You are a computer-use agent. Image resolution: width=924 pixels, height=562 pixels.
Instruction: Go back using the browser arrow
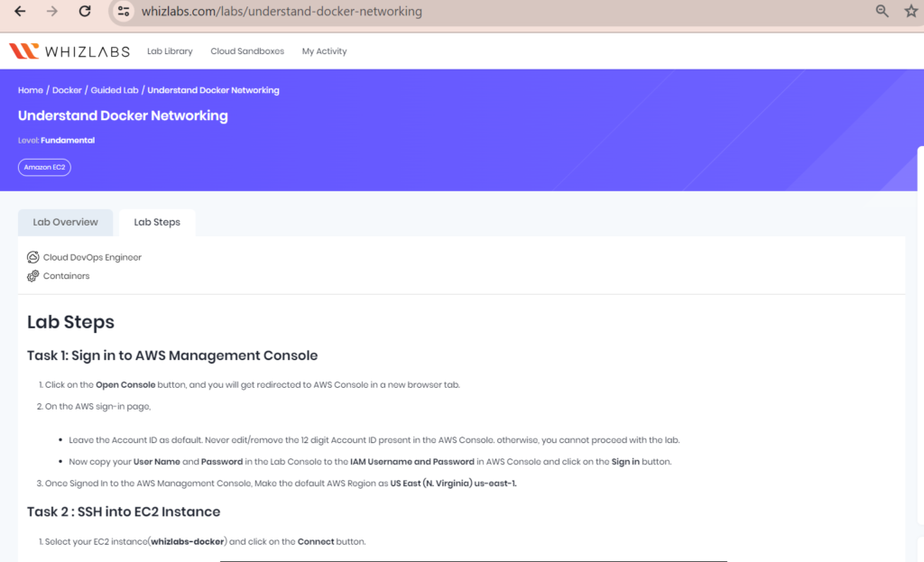(x=20, y=12)
